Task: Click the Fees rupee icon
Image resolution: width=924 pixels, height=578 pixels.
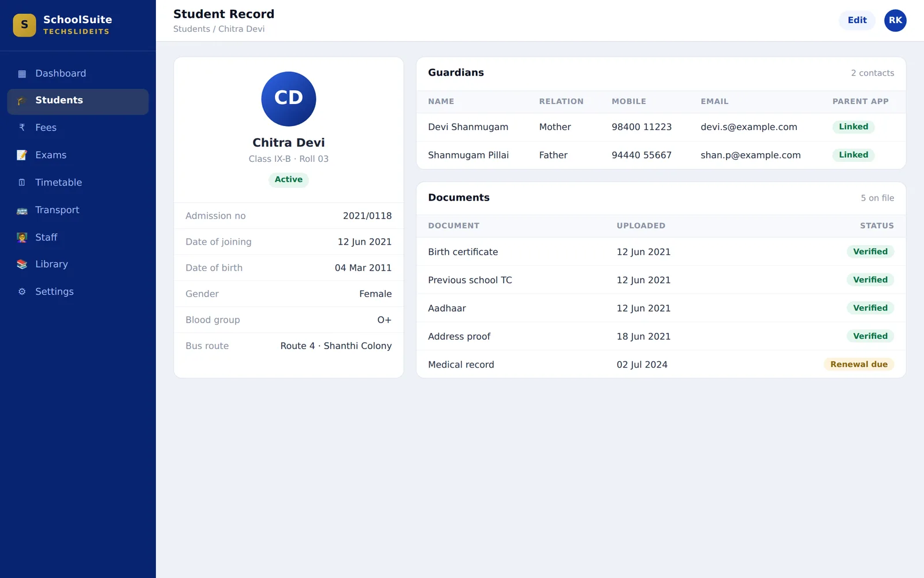Action: 22,128
